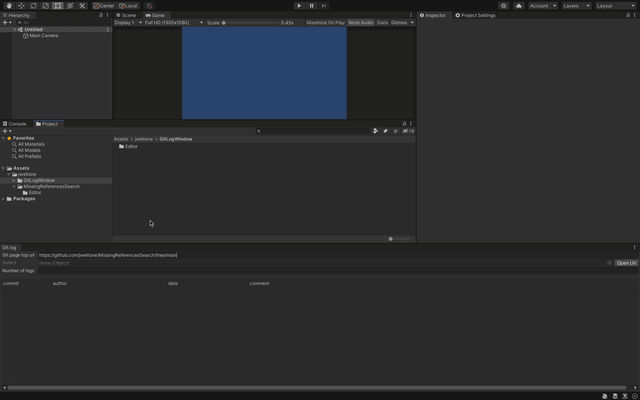
Task: Open Inspector panel more options menu
Action: point(635,15)
